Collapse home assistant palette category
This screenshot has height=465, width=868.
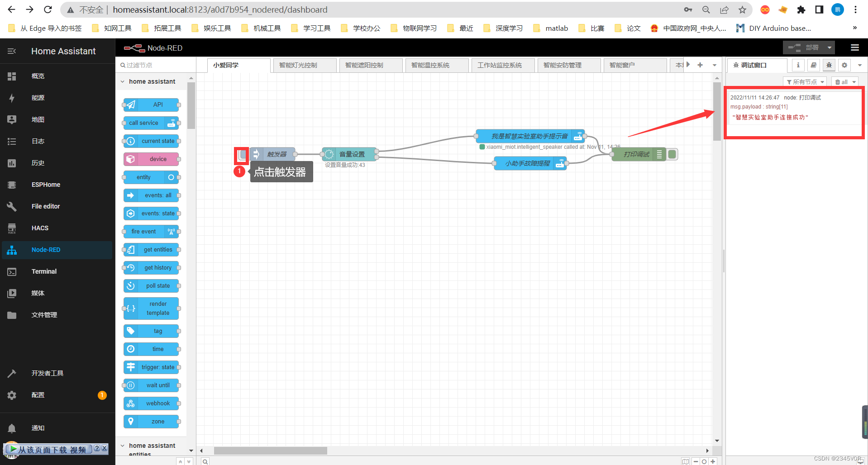(152, 81)
